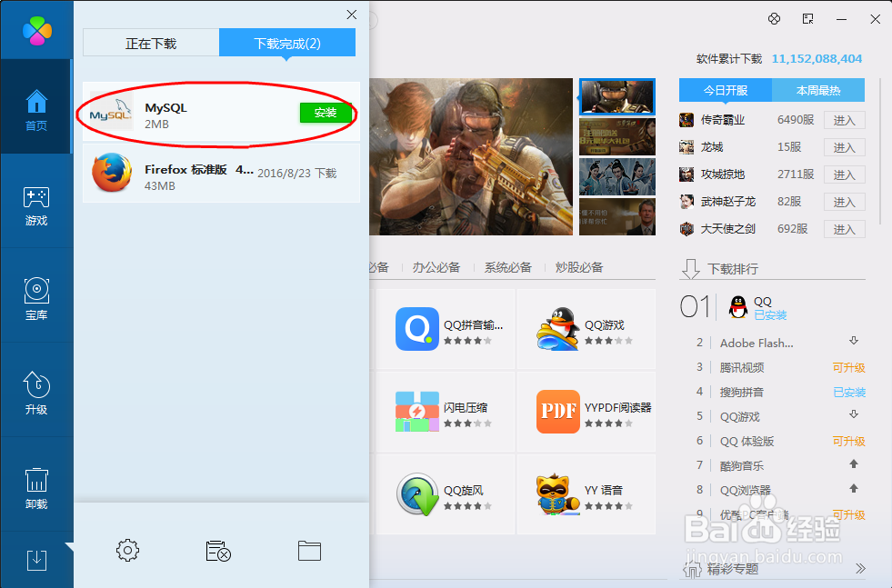This screenshot has height=588, width=892.
Task: Open download settings via gear icon
Action: (x=127, y=550)
